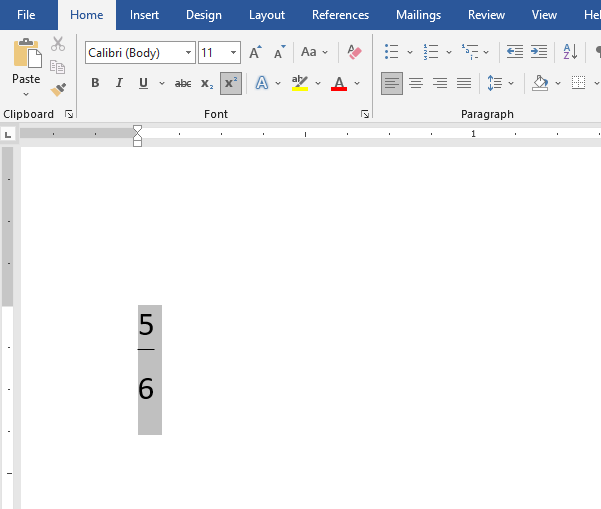
Task: Click the selected fraction numerator 5
Action: (x=146, y=325)
